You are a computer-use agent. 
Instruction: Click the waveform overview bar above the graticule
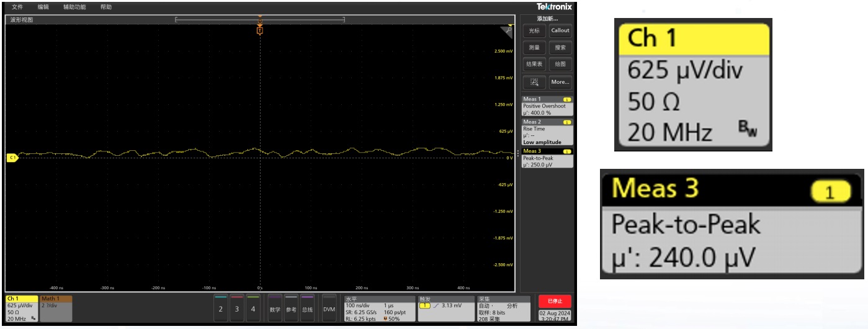[260, 20]
